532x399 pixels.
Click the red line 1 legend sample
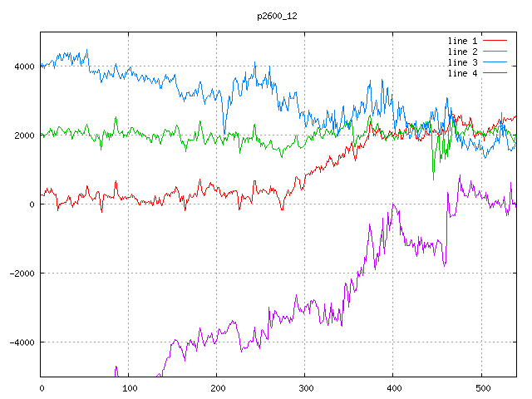(x=495, y=41)
